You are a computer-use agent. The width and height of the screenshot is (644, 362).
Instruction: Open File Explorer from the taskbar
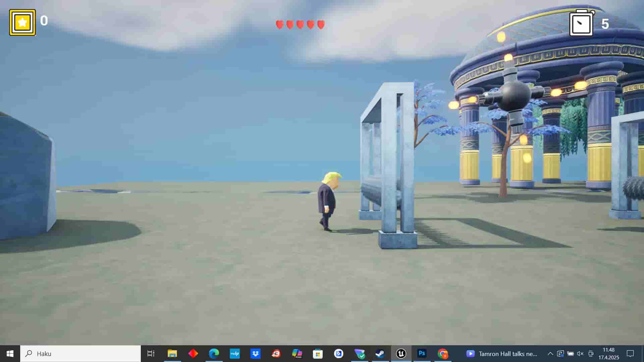coord(172,353)
